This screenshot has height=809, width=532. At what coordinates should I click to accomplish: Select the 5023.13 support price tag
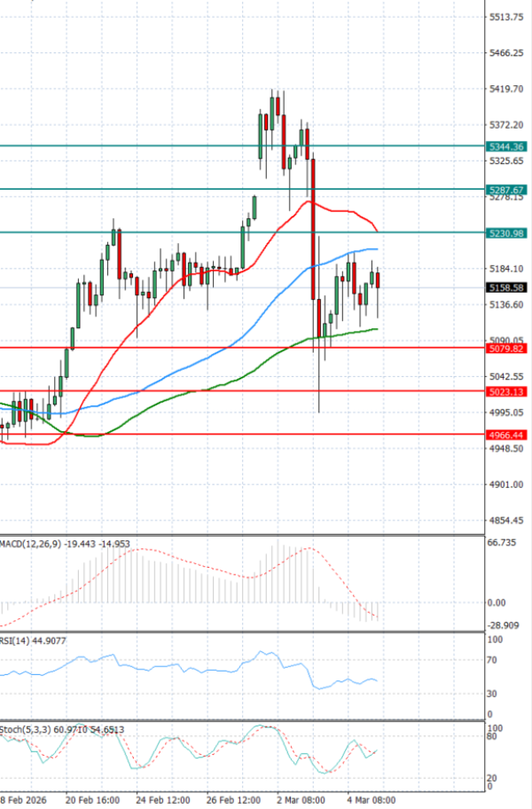[507, 391]
